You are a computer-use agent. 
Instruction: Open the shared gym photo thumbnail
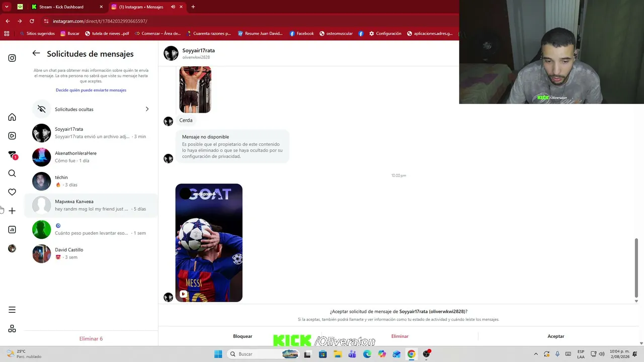[x=195, y=89]
